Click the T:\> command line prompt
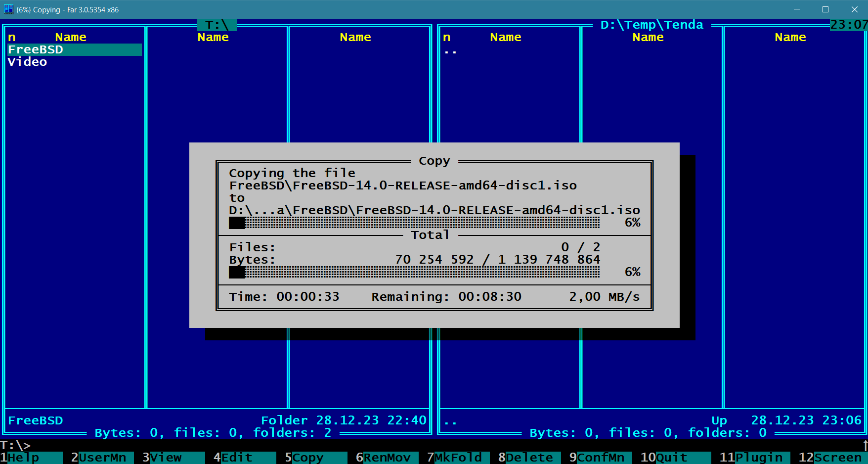 click(x=16, y=445)
